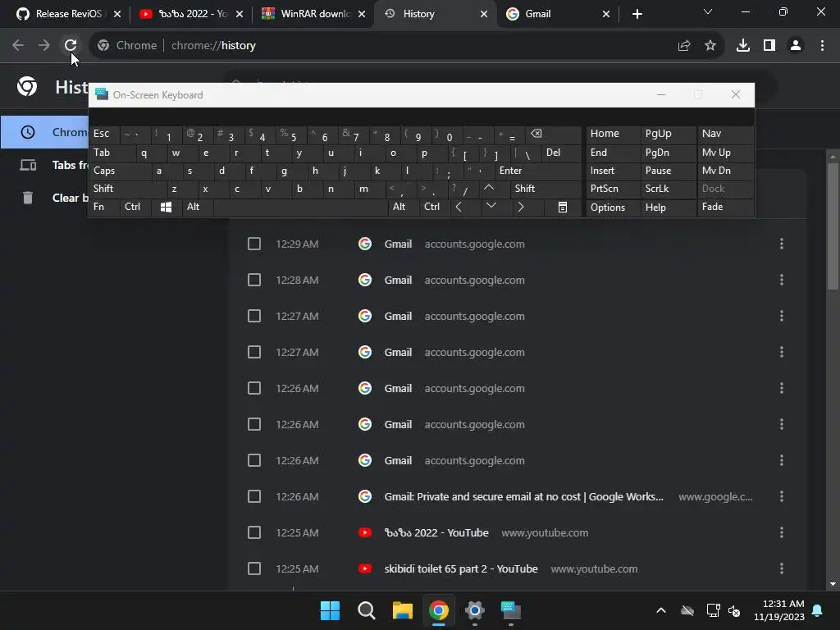
Task: Click the Nav key on On-Screen Keyboard
Action: [x=725, y=134]
